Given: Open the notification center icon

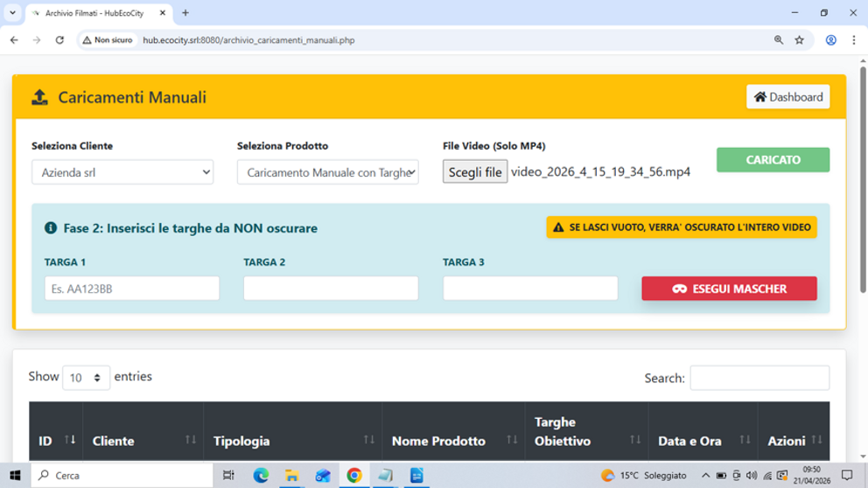Looking at the screenshot, I should 847,475.
